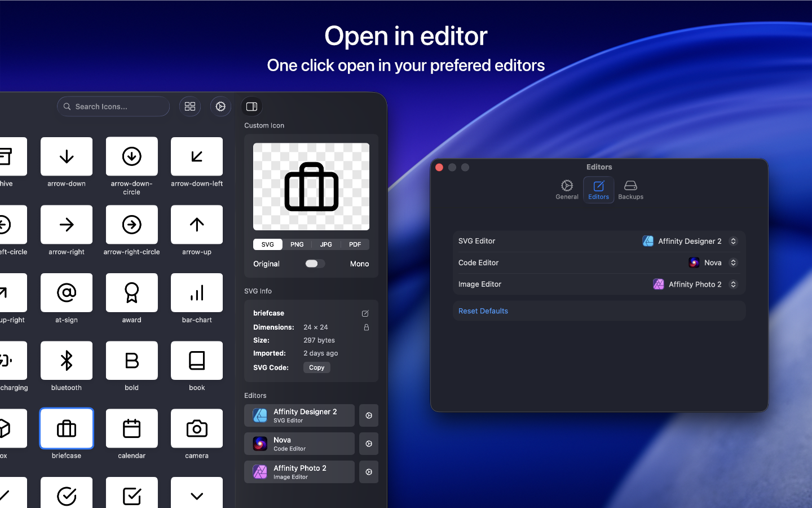Click the action button beside Affinity Designer 2
This screenshot has height=508, width=812.
coord(369,415)
